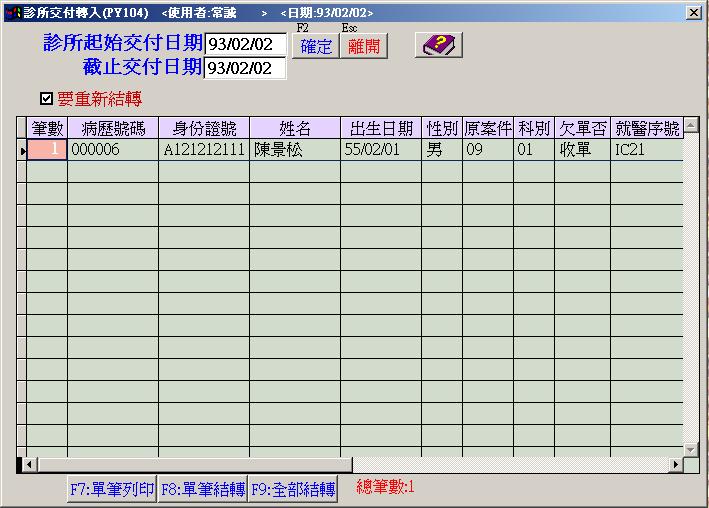Click the horizontal scroll right arrow
Image resolution: width=709 pixels, height=508 pixels.
tap(676, 465)
